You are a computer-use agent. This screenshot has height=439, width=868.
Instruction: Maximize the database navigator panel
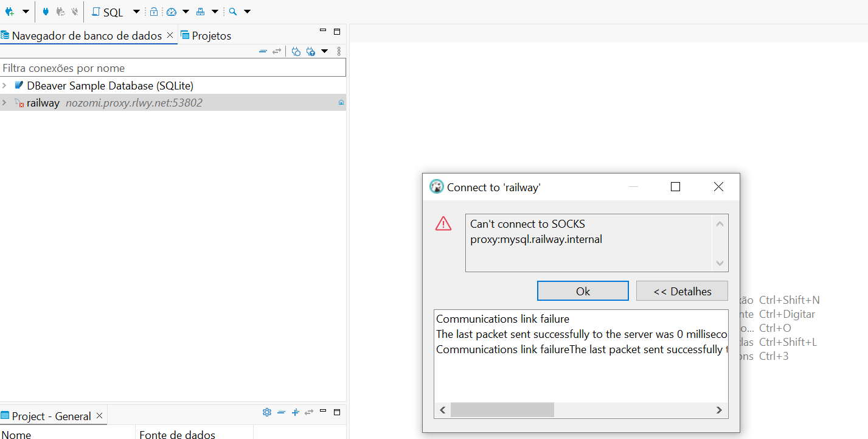(x=337, y=31)
